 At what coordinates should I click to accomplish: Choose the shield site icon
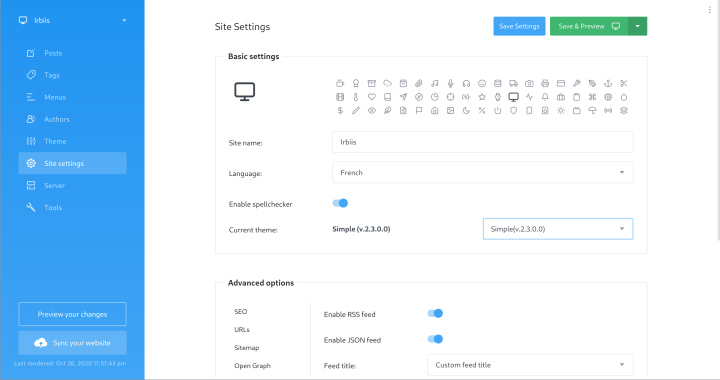point(513,111)
